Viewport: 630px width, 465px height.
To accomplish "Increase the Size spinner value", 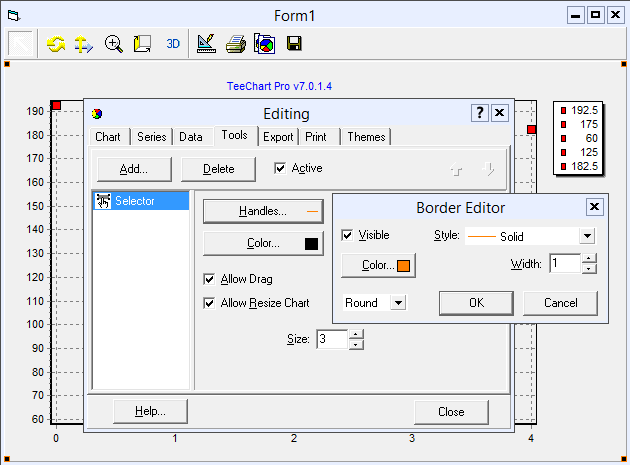I will tap(356, 334).
